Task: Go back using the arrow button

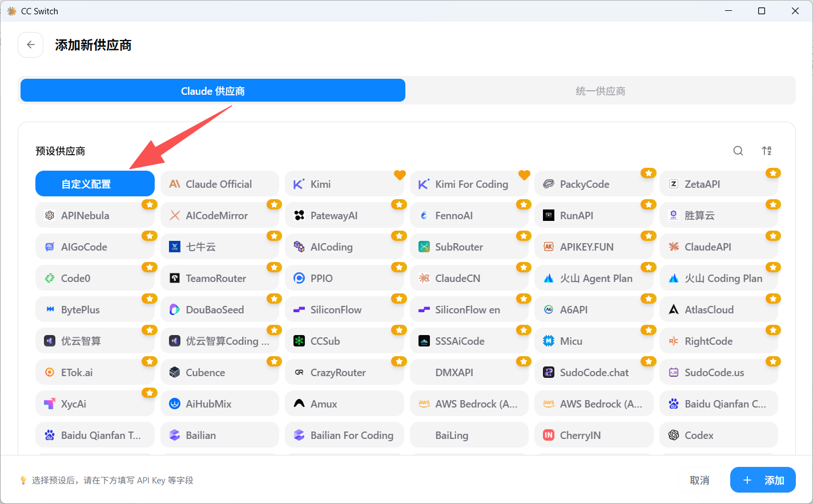Action: [x=31, y=45]
